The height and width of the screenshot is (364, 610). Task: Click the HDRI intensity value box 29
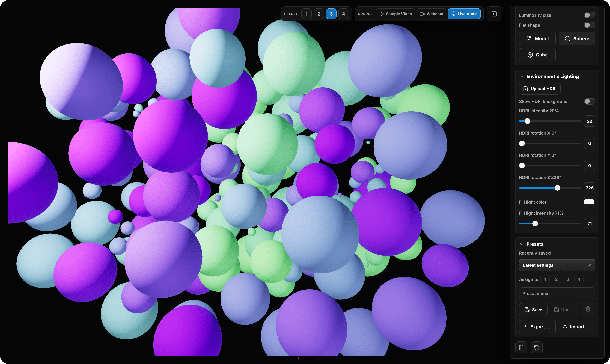(x=589, y=121)
